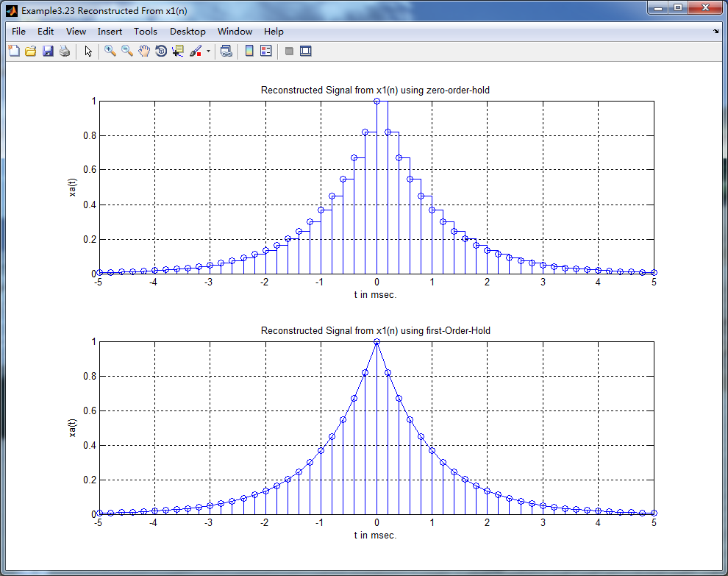Click the peak data marker in first-order-hold plot
This screenshot has width=728, height=576.
click(x=377, y=341)
